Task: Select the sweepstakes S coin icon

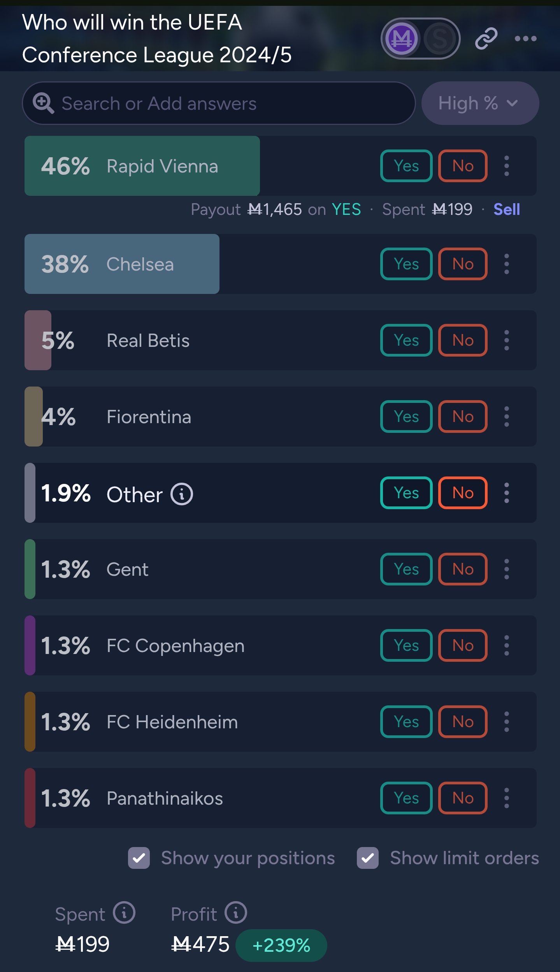Action: pos(439,39)
